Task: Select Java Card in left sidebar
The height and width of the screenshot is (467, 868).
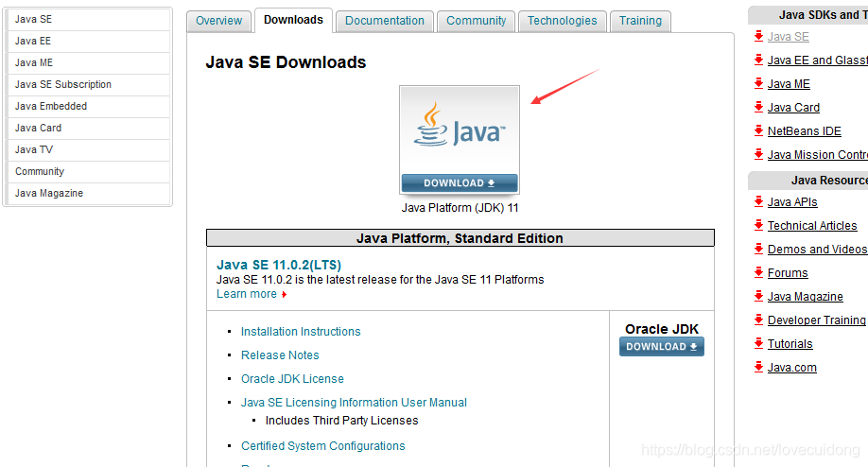Action: click(88, 128)
